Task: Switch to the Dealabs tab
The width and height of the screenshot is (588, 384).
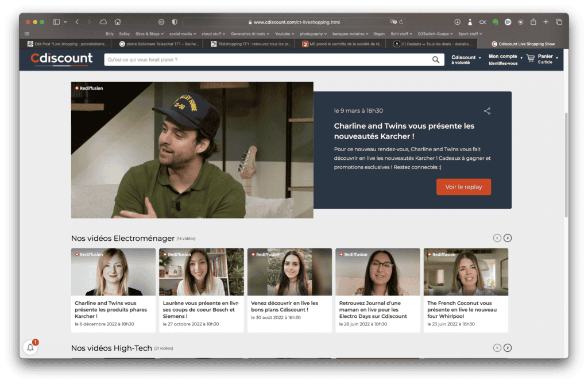Action: point(432,44)
